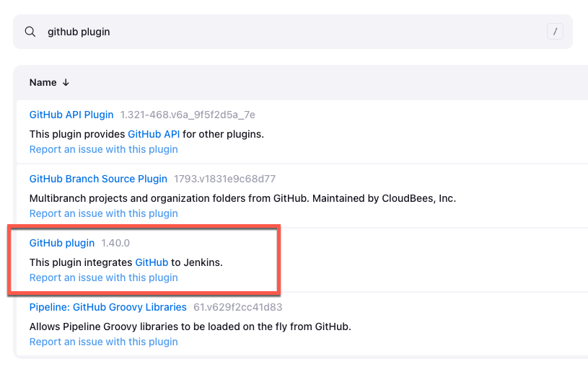This screenshot has width=588, height=382.
Task: Click version 61.v629f2cc41d83 label
Action: pos(238,307)
